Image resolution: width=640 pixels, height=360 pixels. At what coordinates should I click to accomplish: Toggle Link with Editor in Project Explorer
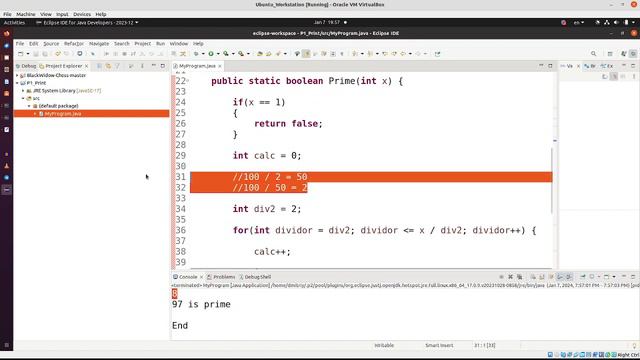coord(108,66)
